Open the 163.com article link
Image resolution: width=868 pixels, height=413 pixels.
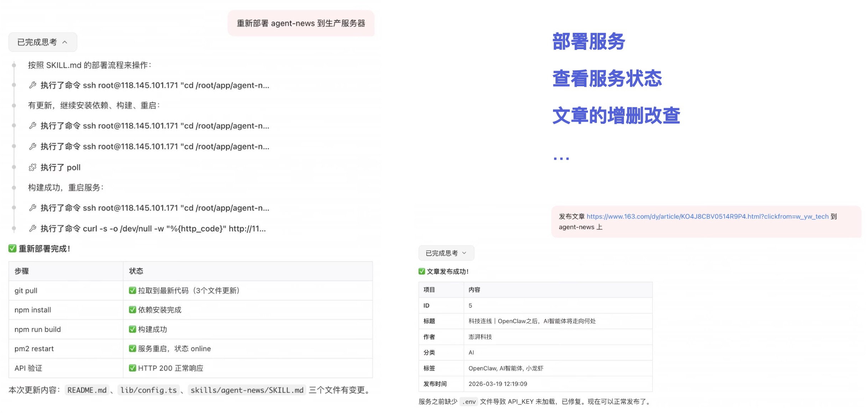click(707, 216)
